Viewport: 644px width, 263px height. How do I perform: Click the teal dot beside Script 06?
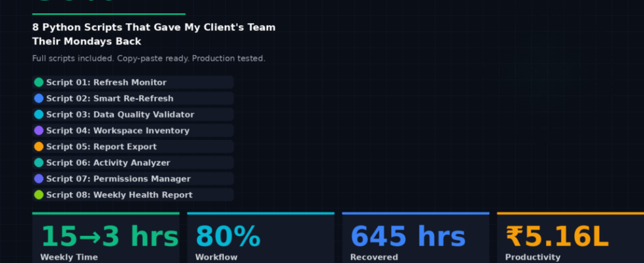pos(39,162)
